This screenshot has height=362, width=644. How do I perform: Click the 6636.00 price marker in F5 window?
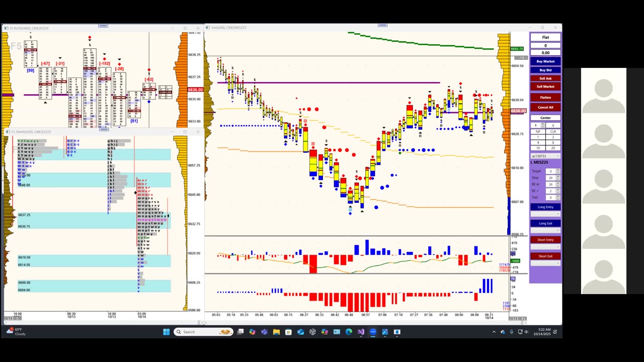pyautogui.click(x=195, y=89)
